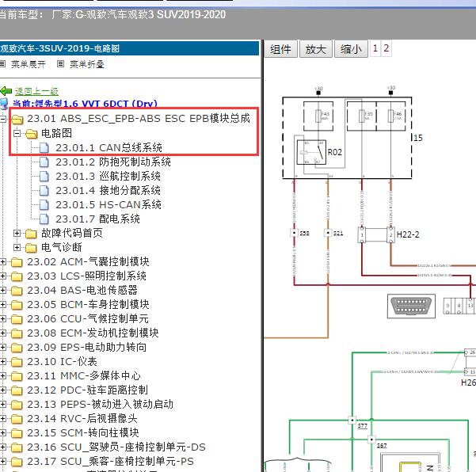The width and height of the screenshot is (476, 472).
Task: Open 23.01.2 防抱死制动系统 document
Action: [113, 162]
